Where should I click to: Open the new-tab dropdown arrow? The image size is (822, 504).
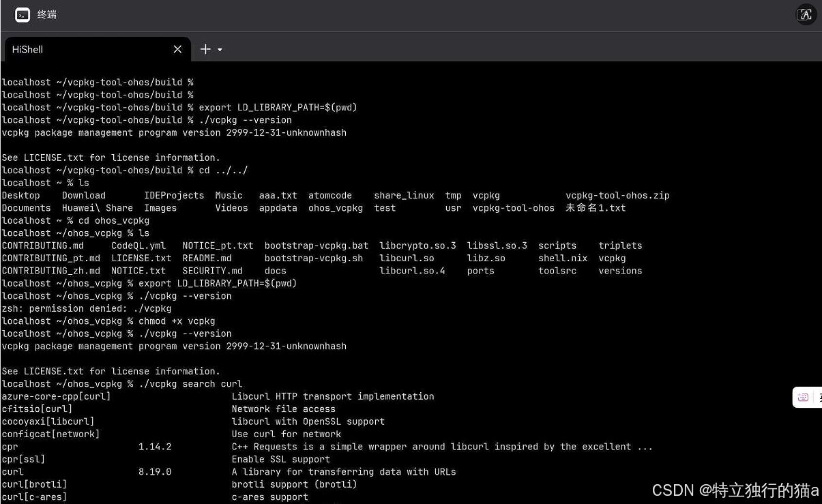(x=220, y=50)
